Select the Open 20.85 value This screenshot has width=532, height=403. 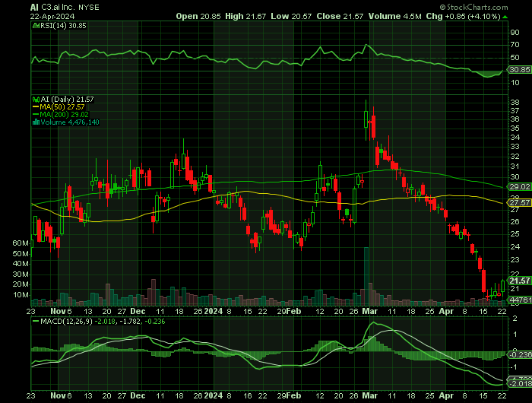pyautogui.click(x=198, y=16)
